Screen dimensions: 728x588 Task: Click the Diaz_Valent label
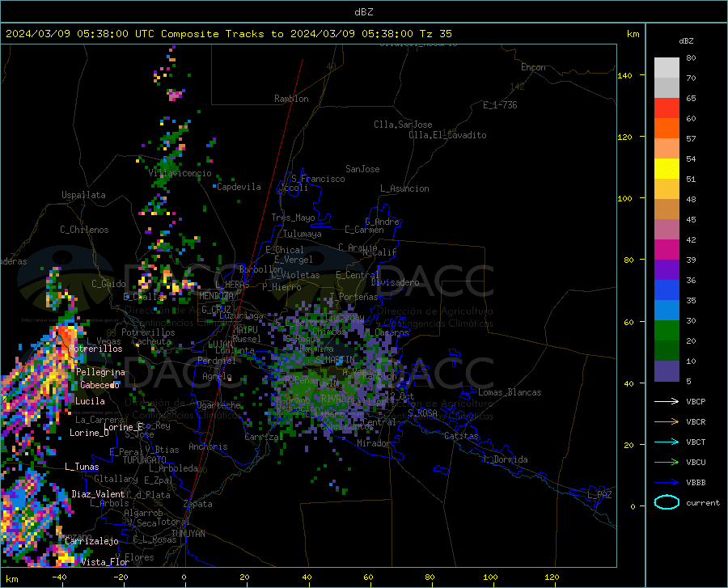click(x=98, y=494)
